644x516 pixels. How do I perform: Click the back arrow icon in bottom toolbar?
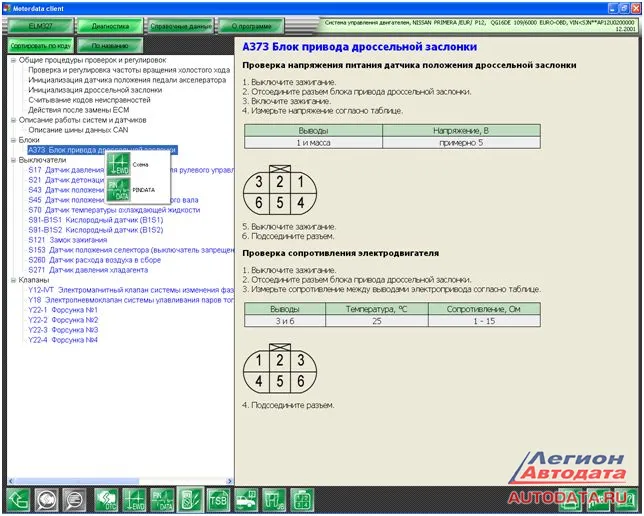click(x=18, y=500)
